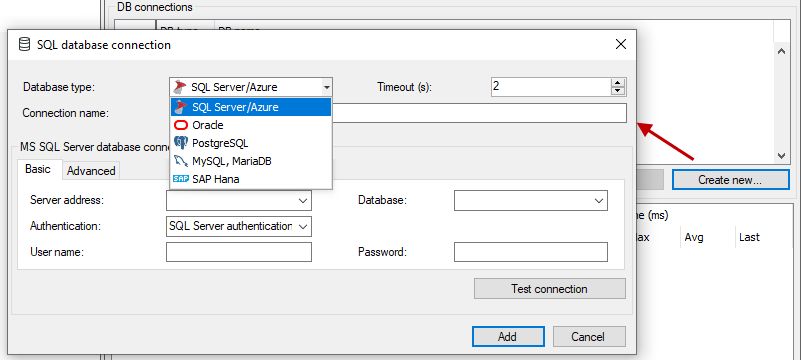Select SQL Server/Azure in dropdown list
Screen dimensions: 801x360
251,107
